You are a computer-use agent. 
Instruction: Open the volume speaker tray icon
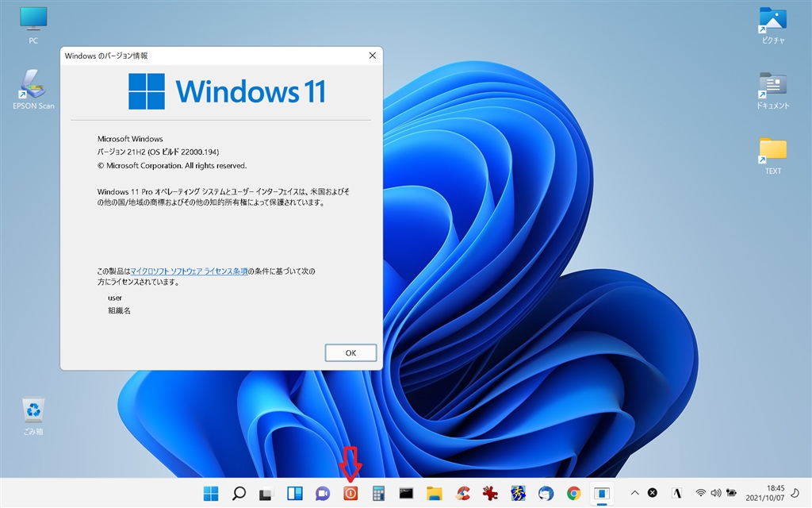(716, 493)
